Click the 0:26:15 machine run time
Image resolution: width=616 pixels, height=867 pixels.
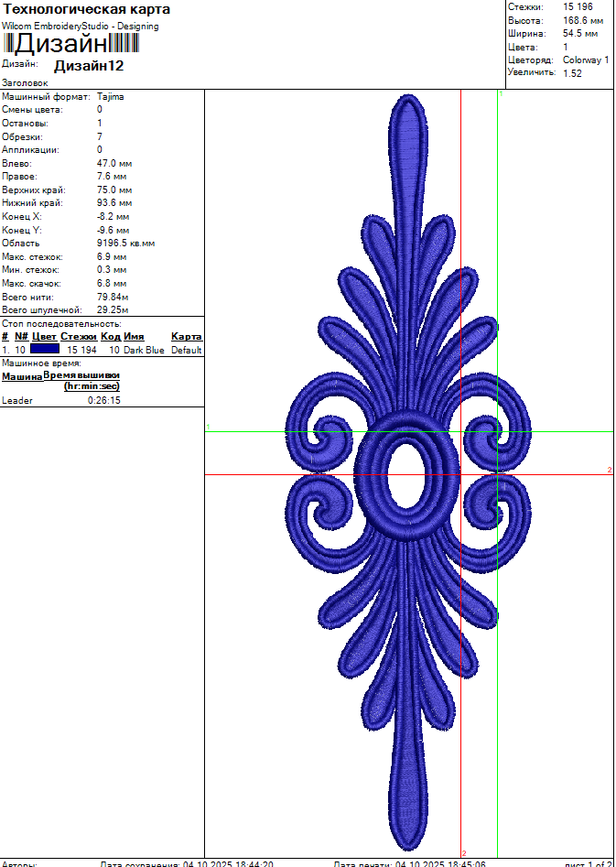point(103,400)
